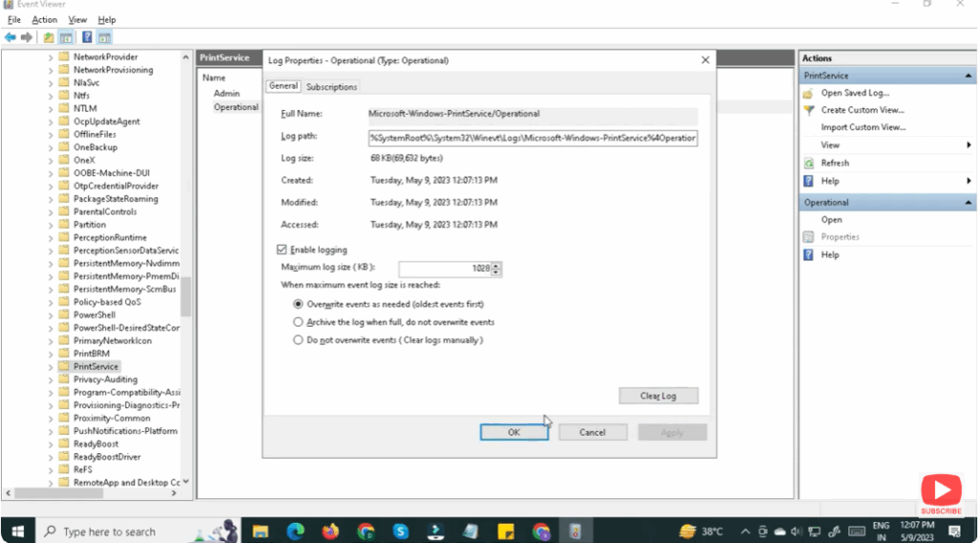Screen dimensions: 980x543
Task: Click Open under the Operational actions section
Action: [832, 219]
